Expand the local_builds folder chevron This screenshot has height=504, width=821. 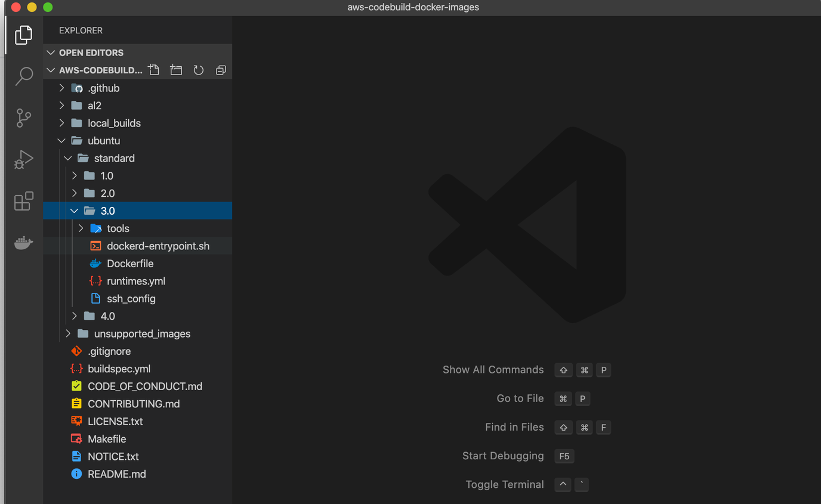pyautogui.click(x=61, y=123)
